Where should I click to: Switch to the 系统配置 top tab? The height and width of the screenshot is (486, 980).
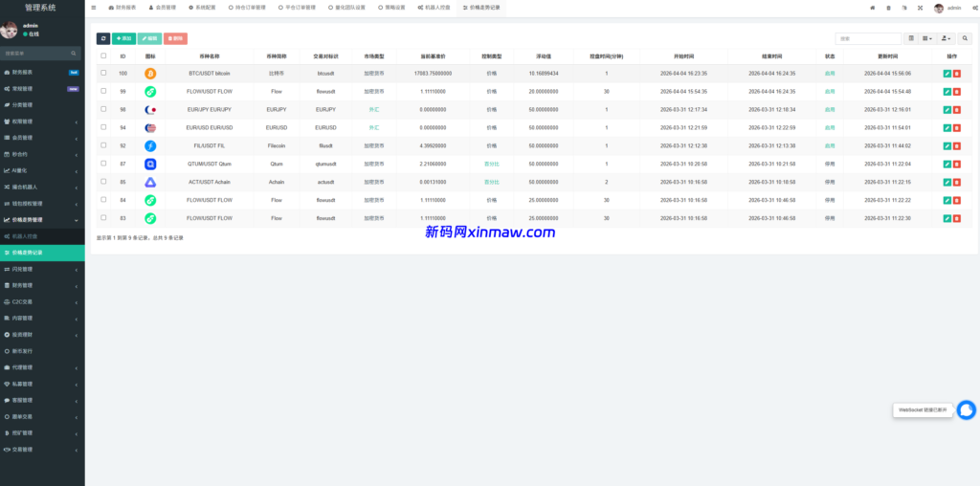[202, 8]
